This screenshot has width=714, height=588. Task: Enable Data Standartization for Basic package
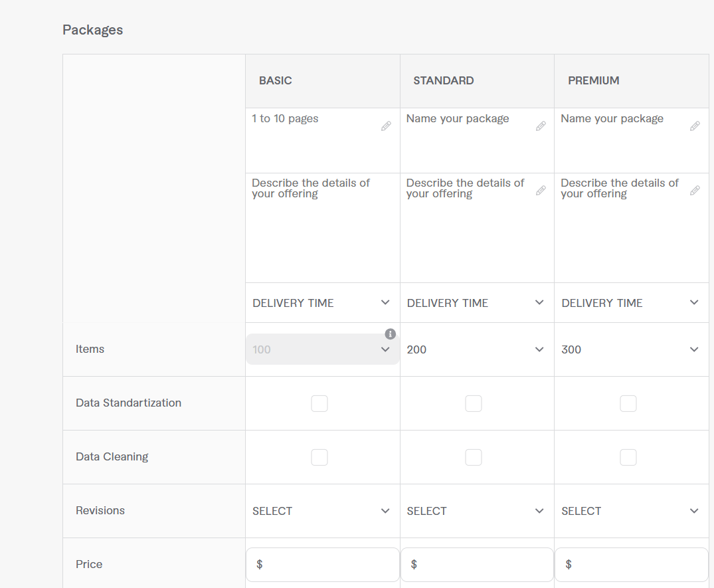click(x=319, y=403)
